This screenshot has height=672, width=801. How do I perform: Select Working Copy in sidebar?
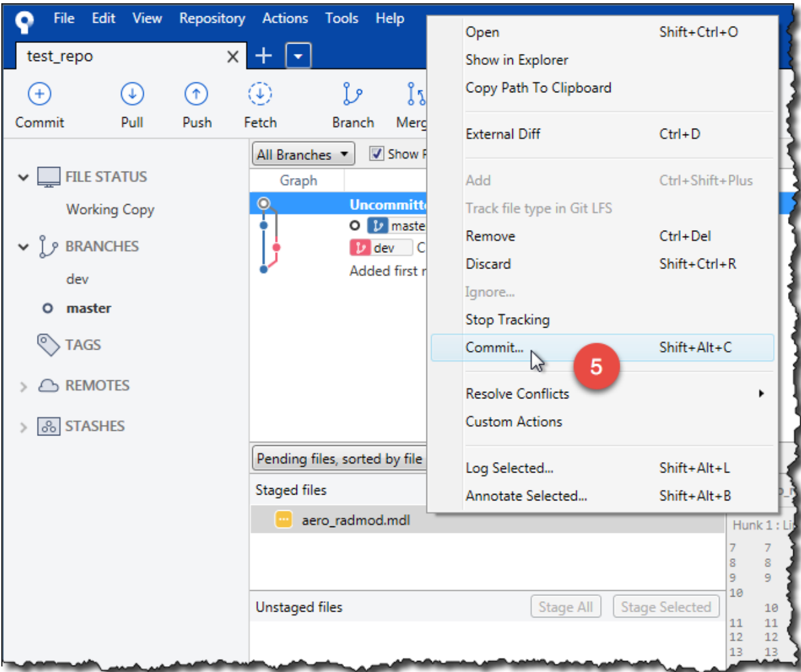click(110, 210)
